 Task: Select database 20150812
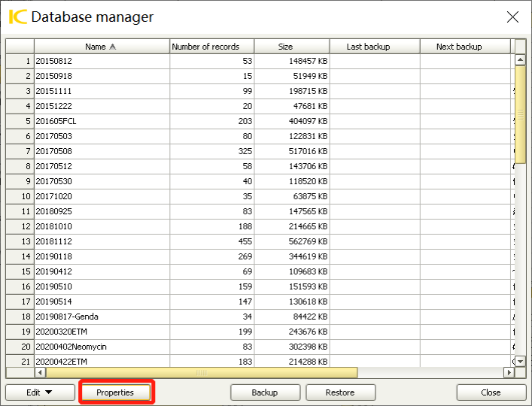coord(102,61)
